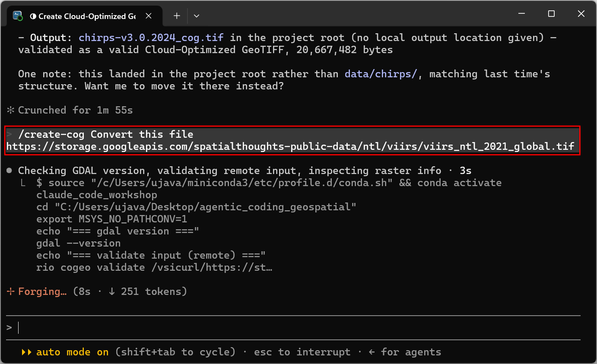597x364 pixels.
Task: Click the 'gdal --version' command line
Action: click(x=79, y=243)
